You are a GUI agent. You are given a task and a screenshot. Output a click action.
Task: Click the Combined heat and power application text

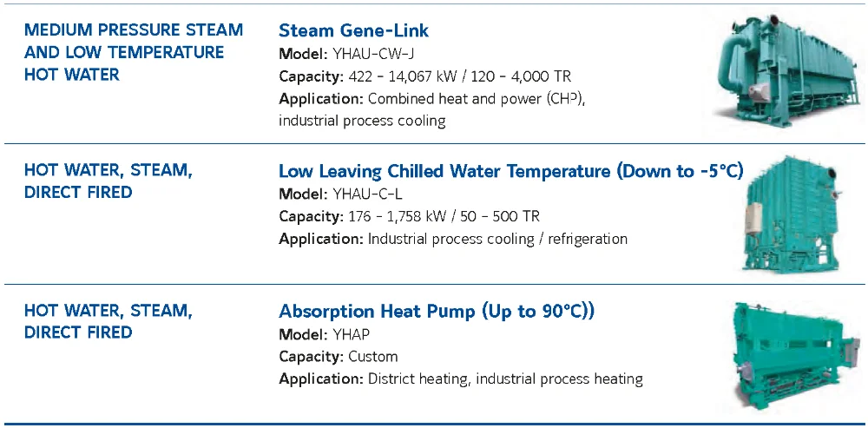(432, 99)
